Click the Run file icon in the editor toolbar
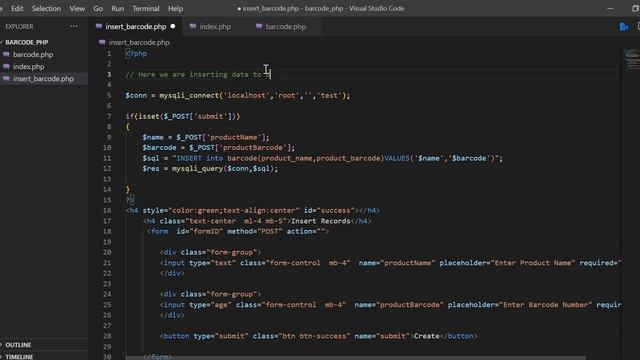This screenshot has height=360, width=640. [623, 27]
